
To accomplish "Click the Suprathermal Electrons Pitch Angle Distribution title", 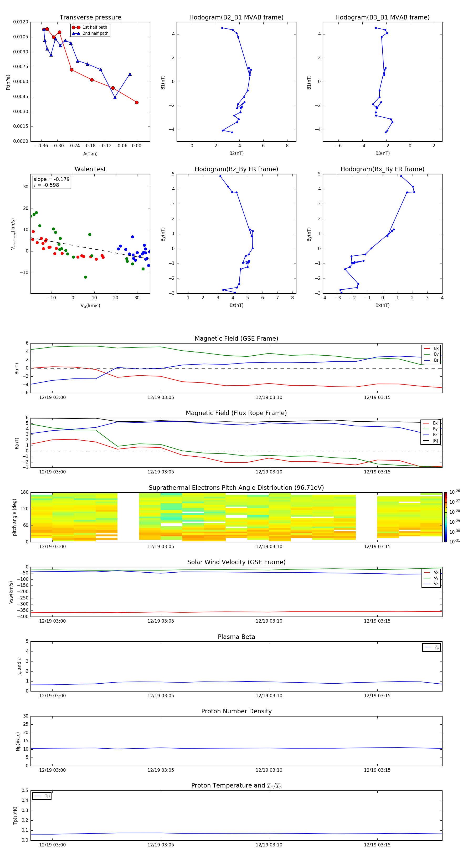I will tap(236, 488).
